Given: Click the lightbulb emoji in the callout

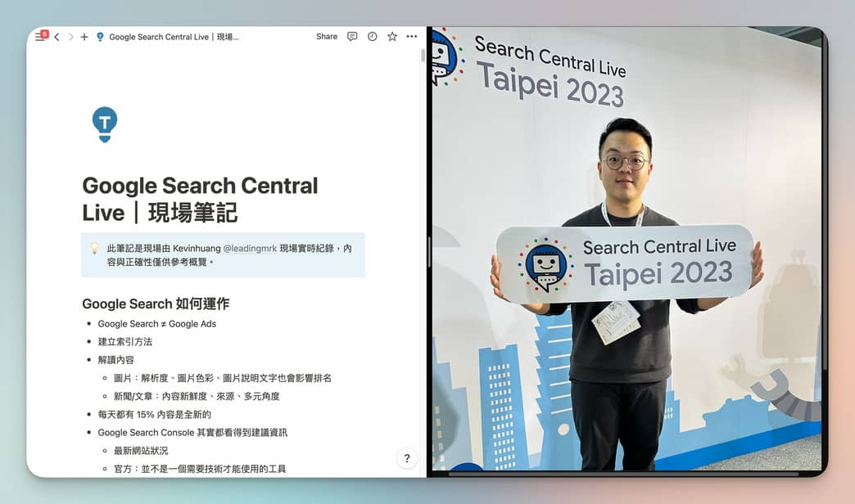Looking at the screenshot, I should [94, 249].
